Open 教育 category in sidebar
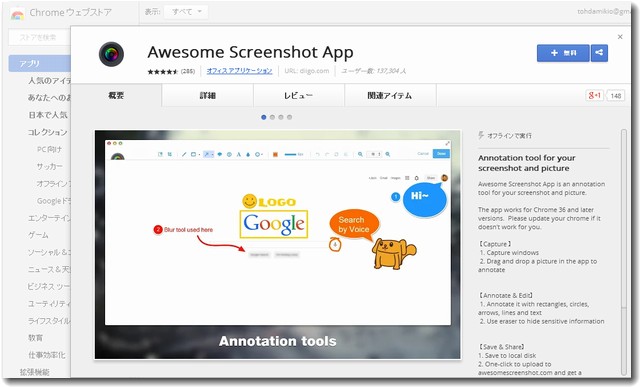The height and width of the screenshot is (387, 640). [x=36, y=338]
